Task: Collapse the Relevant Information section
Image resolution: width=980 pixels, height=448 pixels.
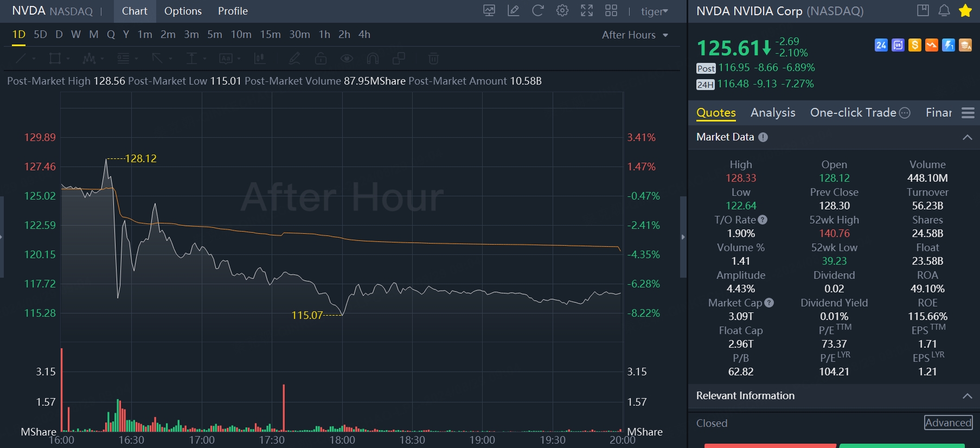Action: pyautogui.click(x=968, y=396)
